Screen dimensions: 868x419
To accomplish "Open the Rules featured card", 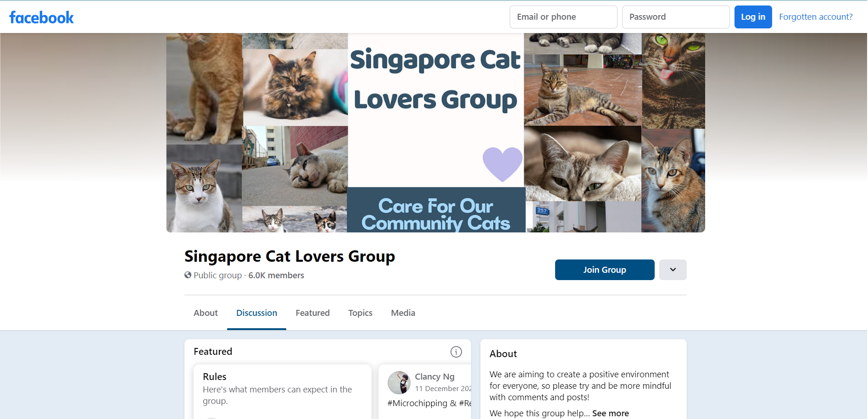I will 283,391.
